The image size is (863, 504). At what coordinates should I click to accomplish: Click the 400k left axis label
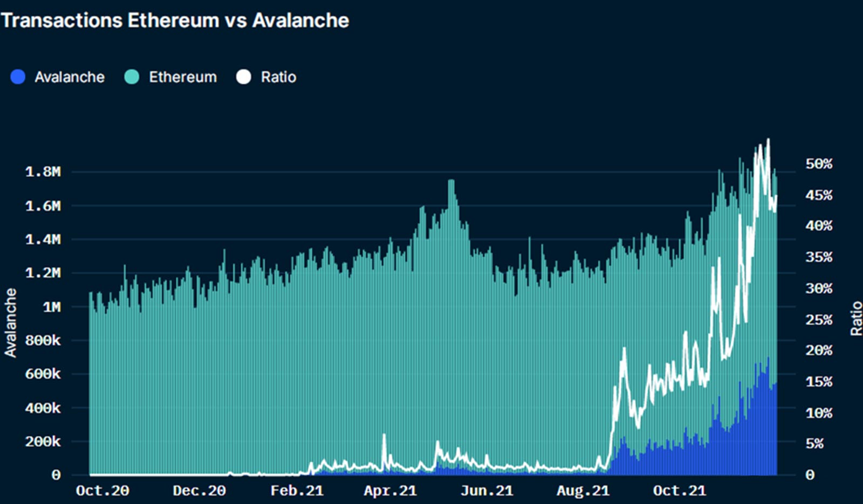[x=43, y=408]
